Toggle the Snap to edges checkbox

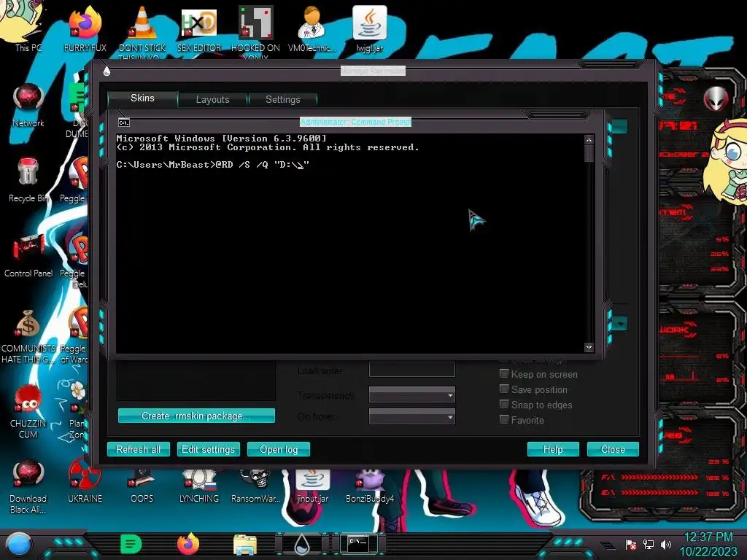[x=504, y=404]
